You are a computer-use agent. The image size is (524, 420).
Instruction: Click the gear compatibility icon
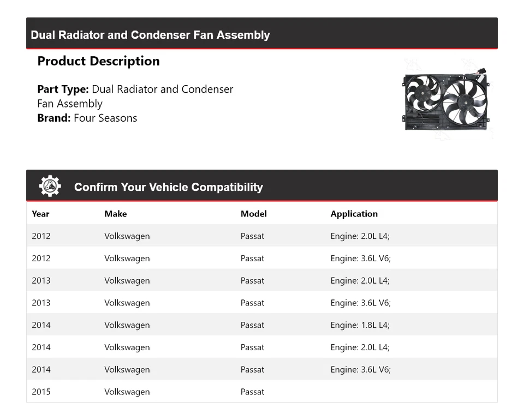click(50, 187)
